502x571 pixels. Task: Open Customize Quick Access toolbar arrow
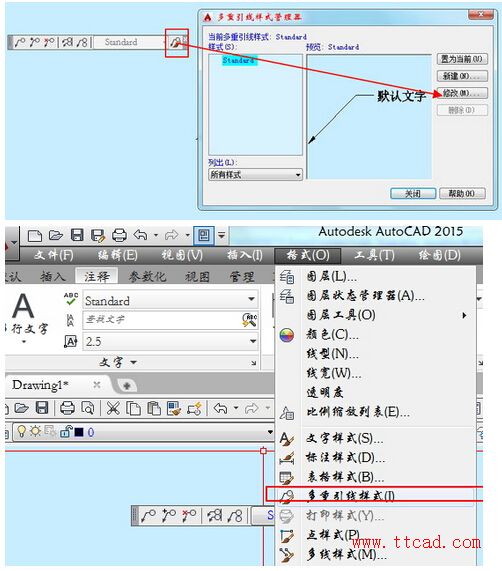(x=221, y=235)
